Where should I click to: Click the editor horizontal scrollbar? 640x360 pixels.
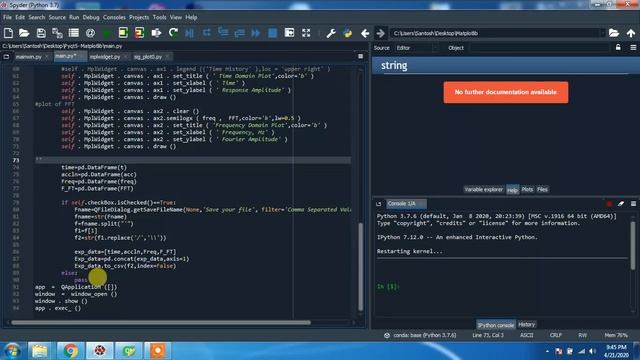tap(161, 322)
